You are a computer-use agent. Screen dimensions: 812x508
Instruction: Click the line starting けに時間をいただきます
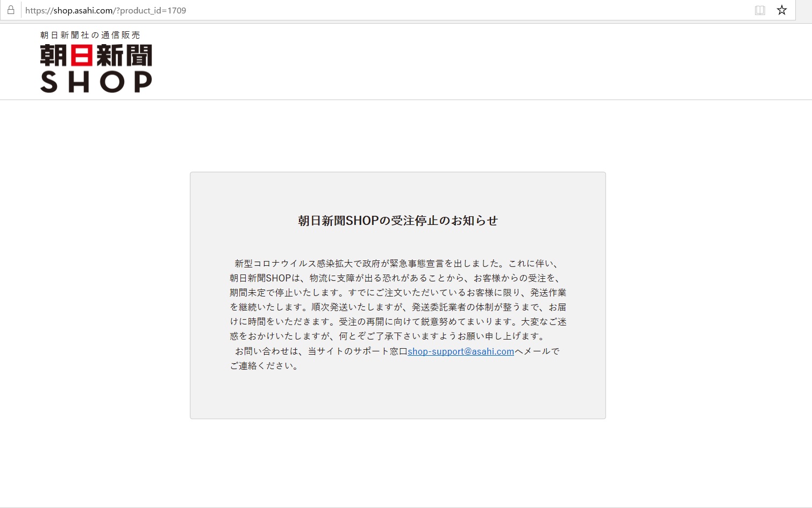398,322
